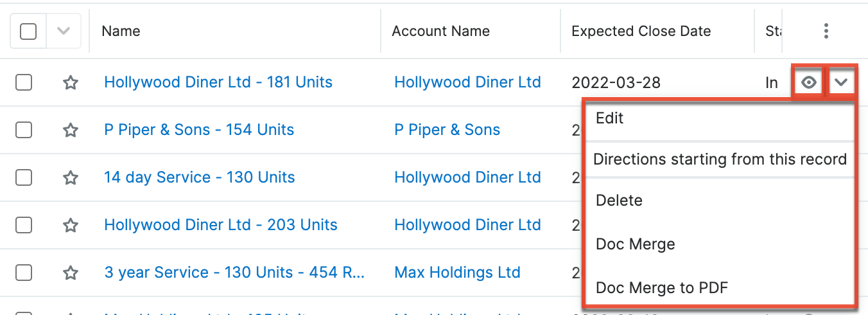Open P Piper & Sons - 154 Units record
The width and height of the screenshot is (868, 315).
point(199,130)
